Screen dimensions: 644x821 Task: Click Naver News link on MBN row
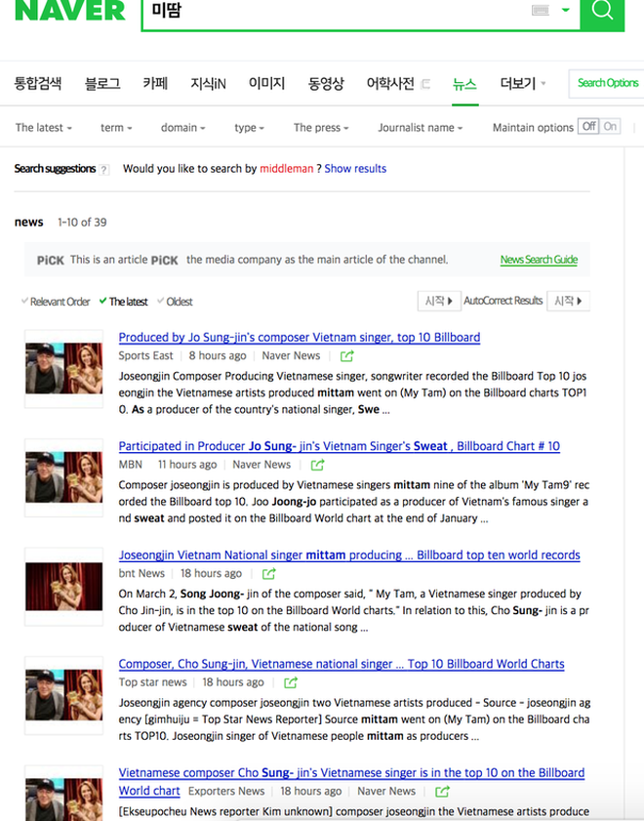(262, 465)
